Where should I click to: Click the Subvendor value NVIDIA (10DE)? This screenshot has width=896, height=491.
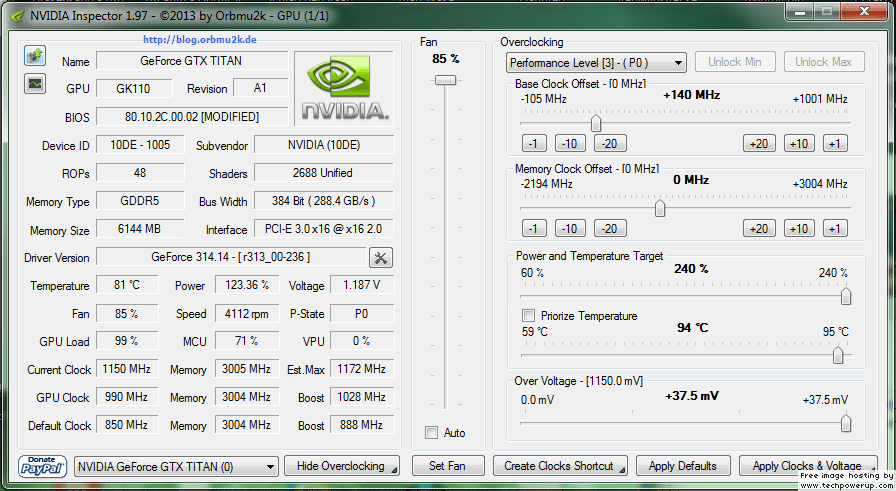point(323,145)
